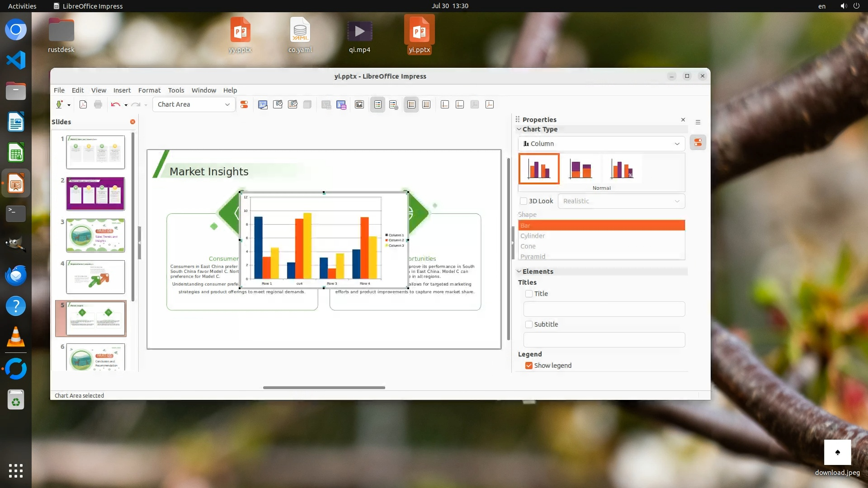Toggle the Legend On/Off toolbar icon
The height and width of the screenshot is (488, 868).
click(378, 104)
